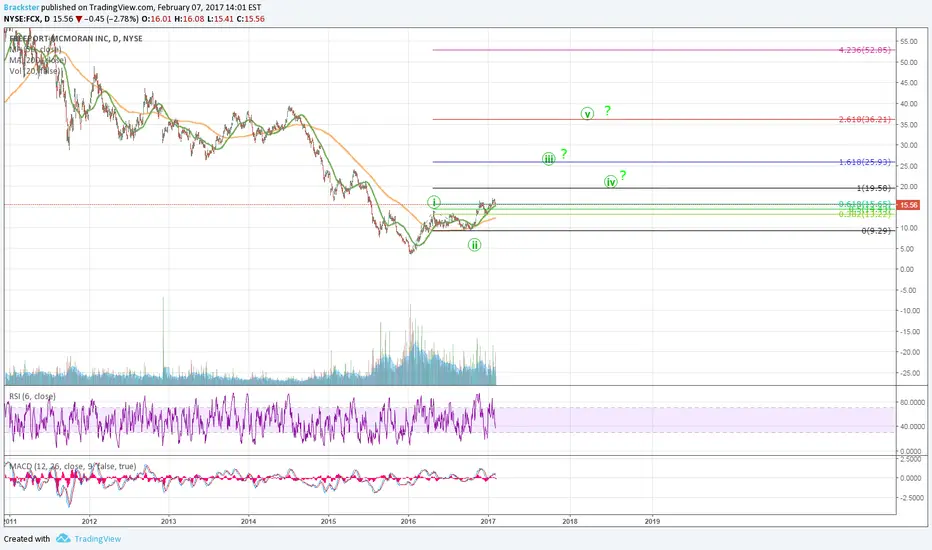Click the 2.5000 MACD axis label
Image resolution: width=932 pixels, height=550 pixels.
coord(911,459)
